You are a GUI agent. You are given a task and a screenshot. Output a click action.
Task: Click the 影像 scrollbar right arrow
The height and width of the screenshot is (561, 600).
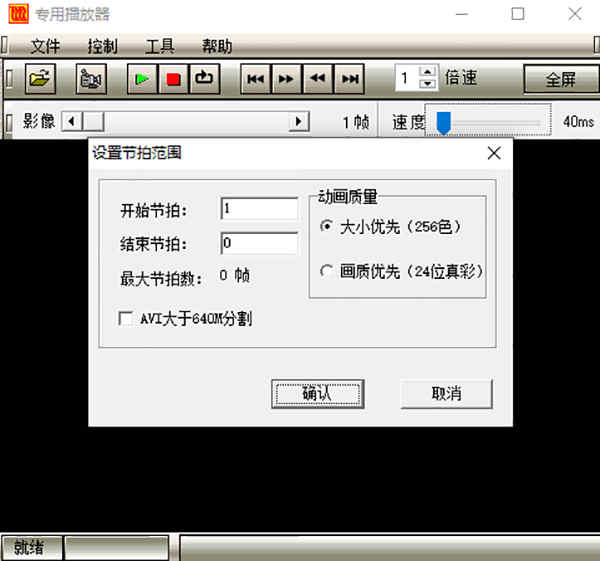pos(299,122)
